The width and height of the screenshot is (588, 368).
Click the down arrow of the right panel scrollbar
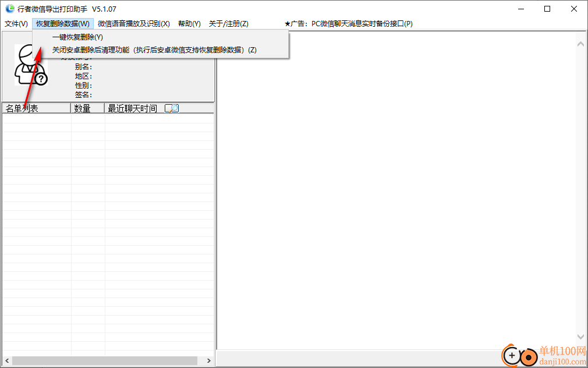(x=580, y=337)
